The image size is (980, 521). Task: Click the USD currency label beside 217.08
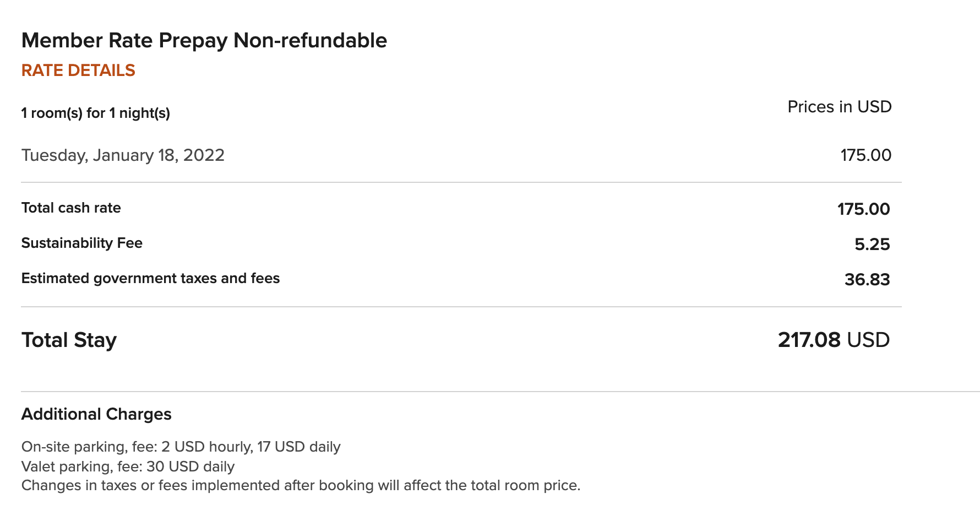868,340
